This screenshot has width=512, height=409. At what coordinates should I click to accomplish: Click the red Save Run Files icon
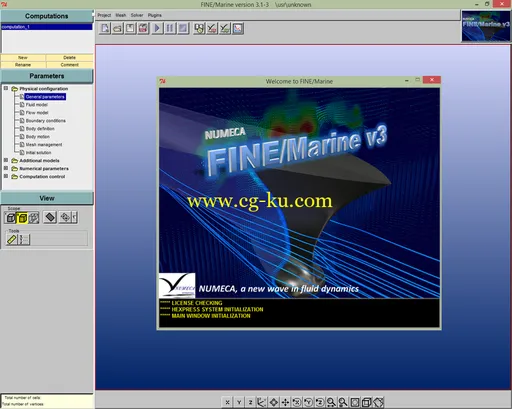[143, 28]
